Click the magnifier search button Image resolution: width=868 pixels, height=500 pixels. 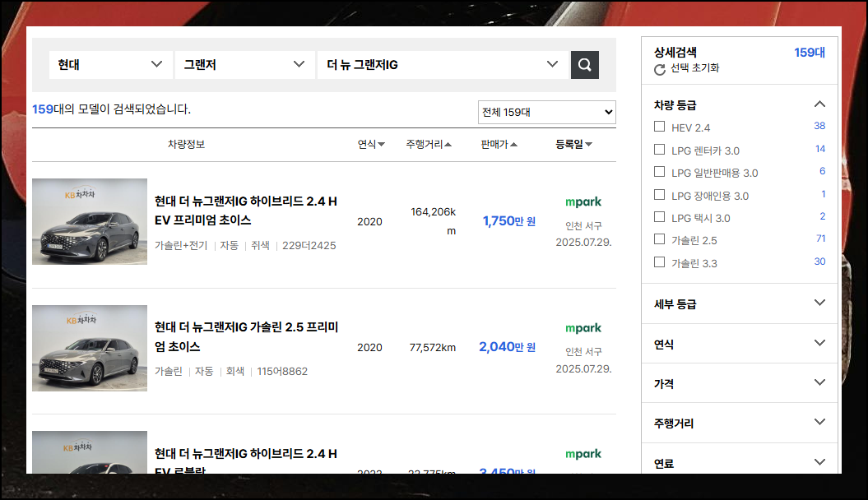[585, 65]
